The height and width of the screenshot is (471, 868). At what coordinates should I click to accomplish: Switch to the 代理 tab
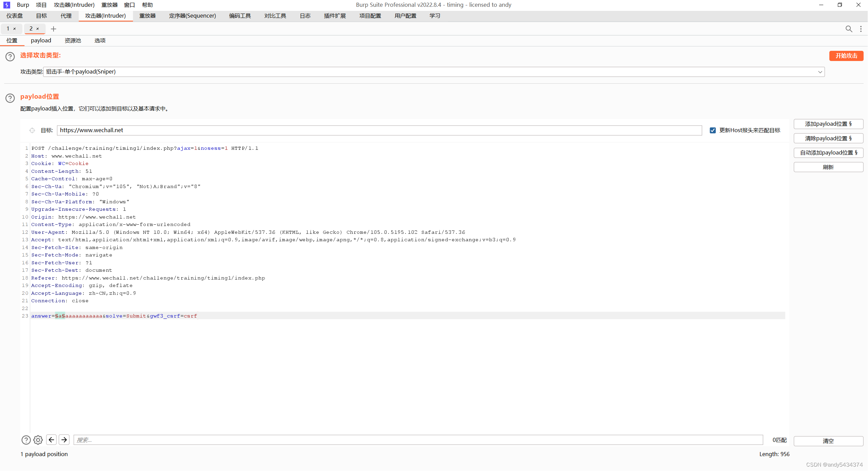click(x=66, y=16)
